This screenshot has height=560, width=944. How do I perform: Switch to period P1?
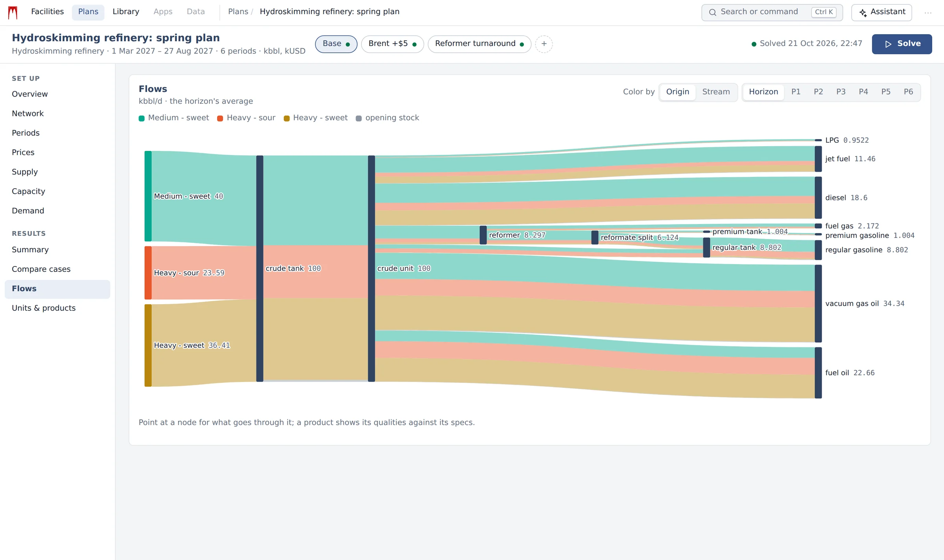coord(796,92)
